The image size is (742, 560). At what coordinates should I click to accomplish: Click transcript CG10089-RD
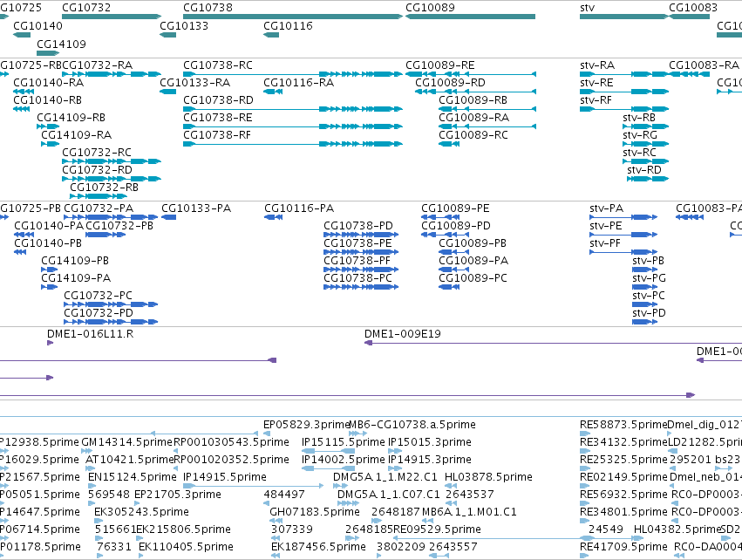450,82
